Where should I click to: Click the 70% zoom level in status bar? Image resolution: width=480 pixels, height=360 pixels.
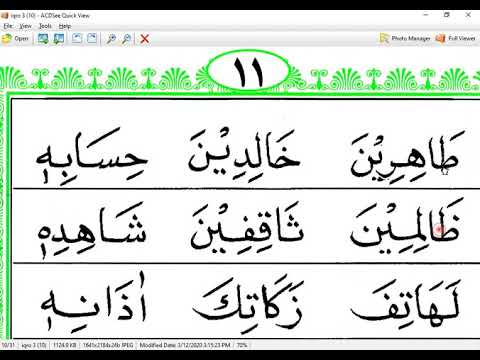242,345
